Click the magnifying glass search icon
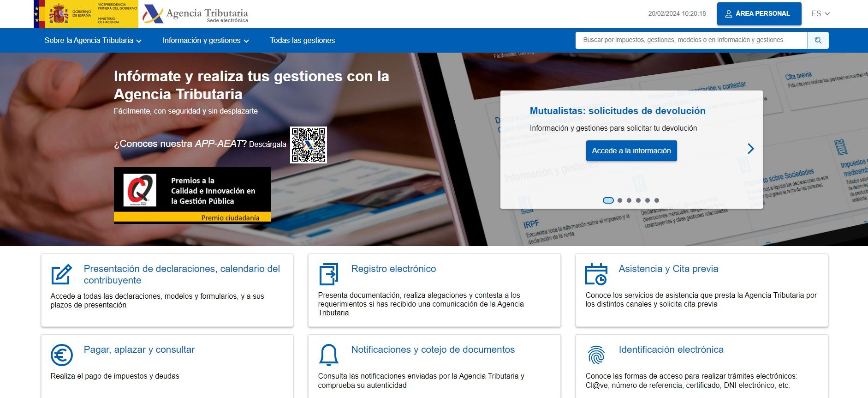This screenshot has height=398, width=868. click(x=818, y=40)
